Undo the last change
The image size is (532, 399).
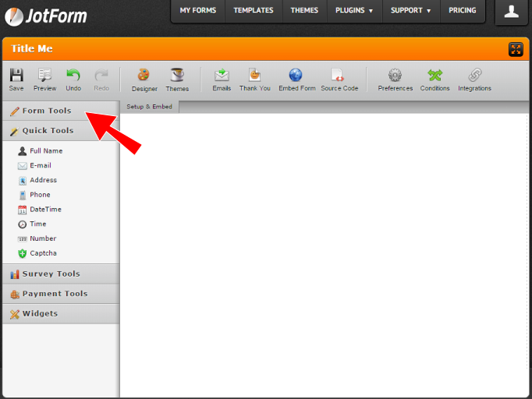[73, 79]
